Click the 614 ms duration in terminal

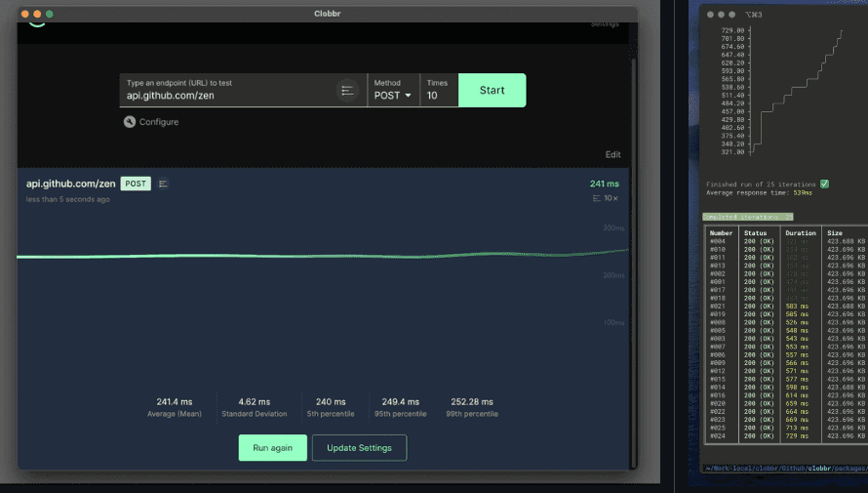point(797,395)
